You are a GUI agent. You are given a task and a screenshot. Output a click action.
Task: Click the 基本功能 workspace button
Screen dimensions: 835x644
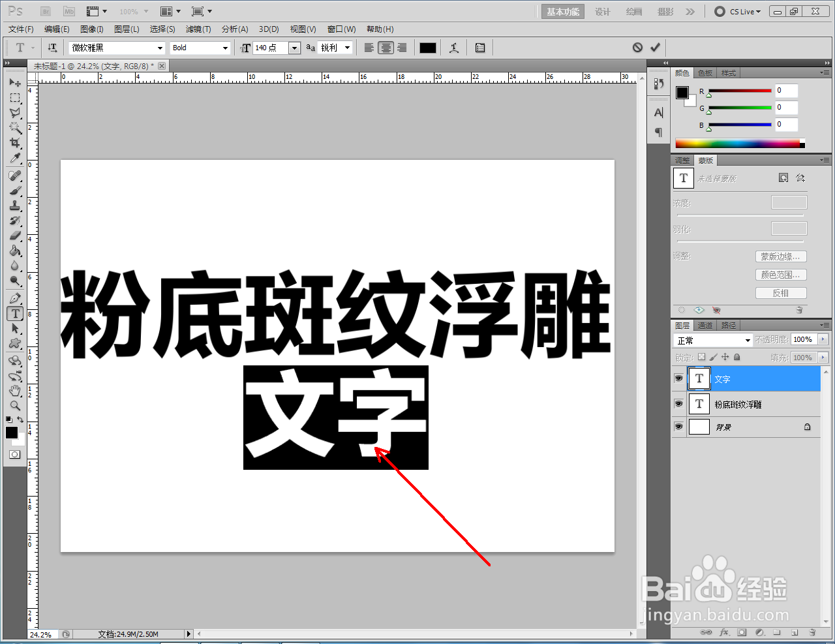[x=563, y=12]
